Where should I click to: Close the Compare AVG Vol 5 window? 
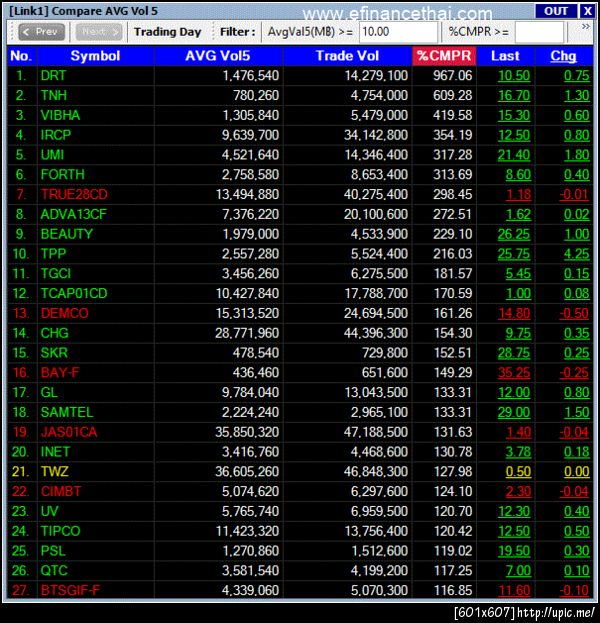pos(587,11)
